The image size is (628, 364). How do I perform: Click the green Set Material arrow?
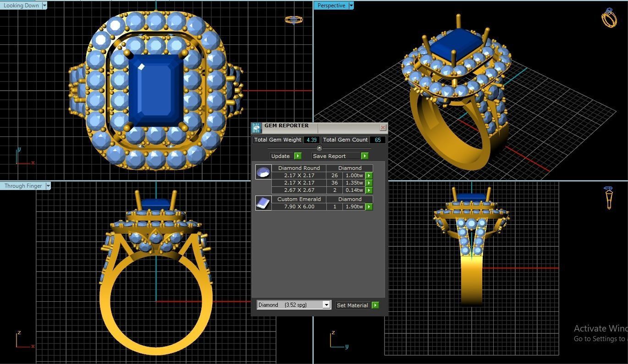(375, 305)
